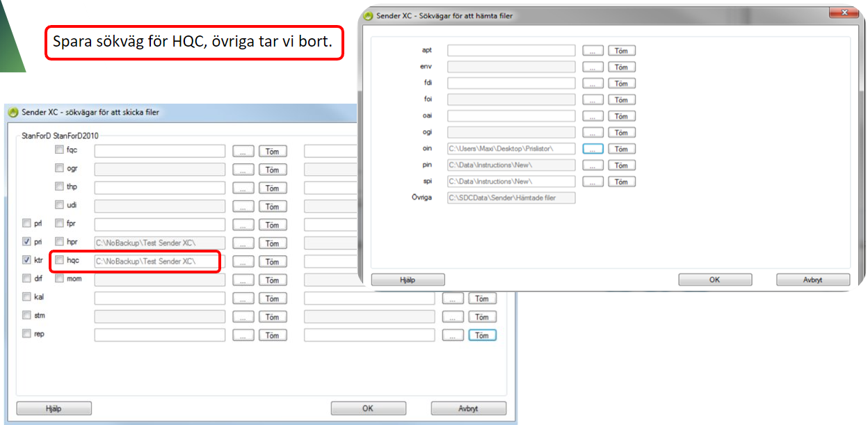Clear the fqc path with Töm
868x425 pixels.
[x=273, y=151]
